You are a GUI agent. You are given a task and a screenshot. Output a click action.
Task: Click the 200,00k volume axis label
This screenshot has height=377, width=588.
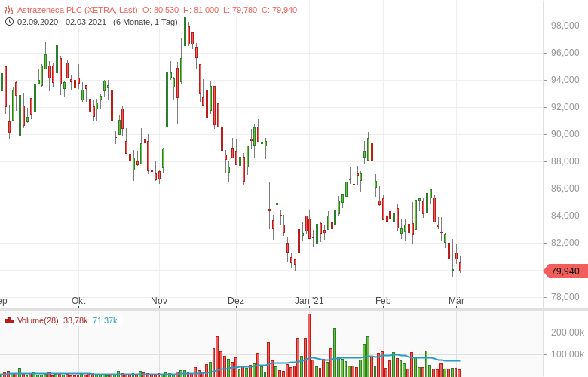tap(568, 333)
